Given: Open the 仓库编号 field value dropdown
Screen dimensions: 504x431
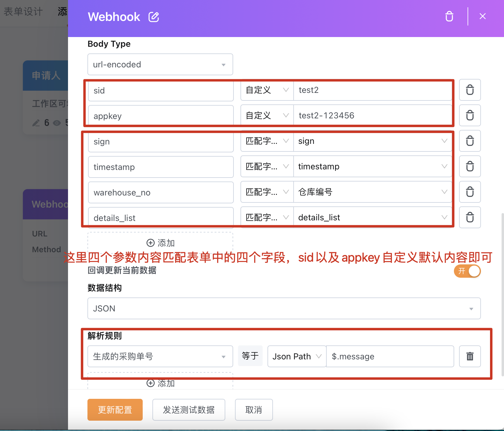Looking at the screenshot, I should 373,192.
